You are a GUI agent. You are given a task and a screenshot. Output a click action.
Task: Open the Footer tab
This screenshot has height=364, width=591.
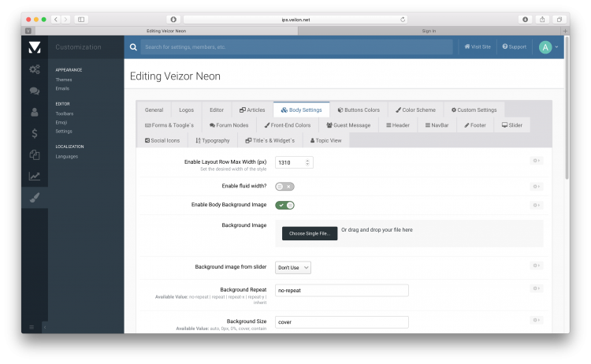pos(475,125)
